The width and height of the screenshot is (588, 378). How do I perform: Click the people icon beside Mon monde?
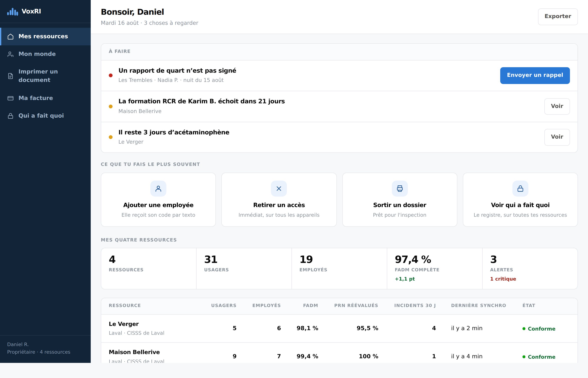10,54
